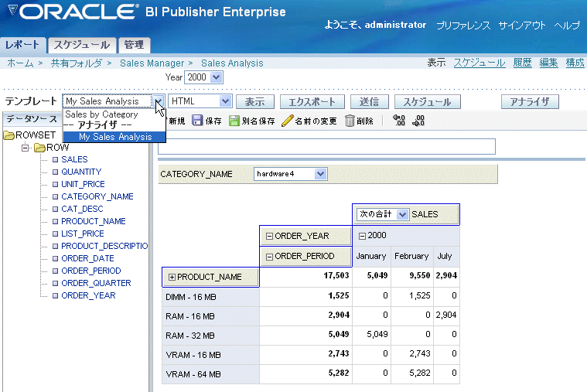
Task: Collapse the ROW tree node
Action: [25, 148]
